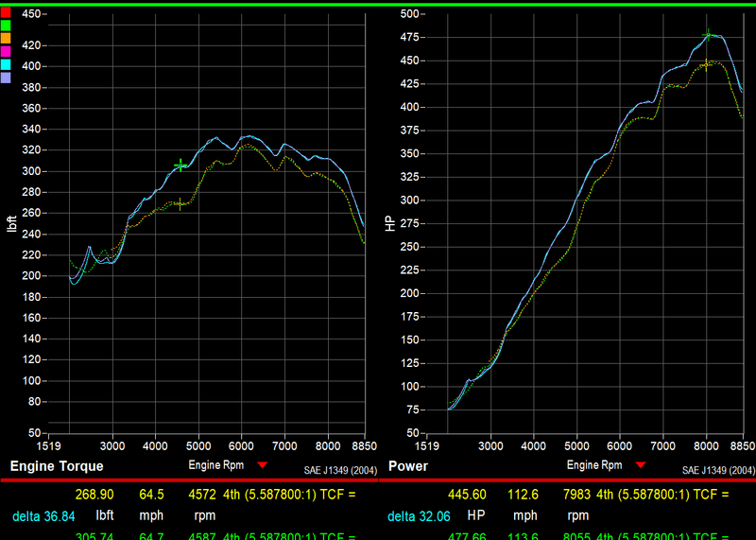Click the Engine Torque graph title

(x=57, y=466)
